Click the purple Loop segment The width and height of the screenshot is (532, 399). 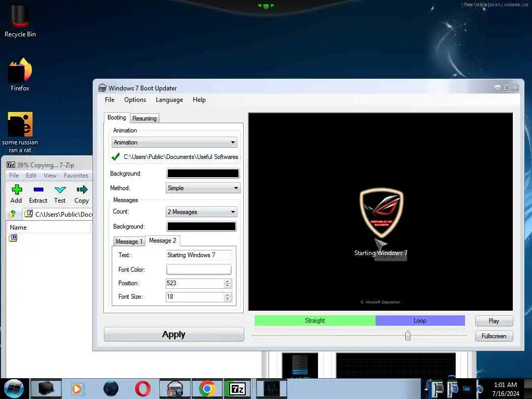click(420, 321)
